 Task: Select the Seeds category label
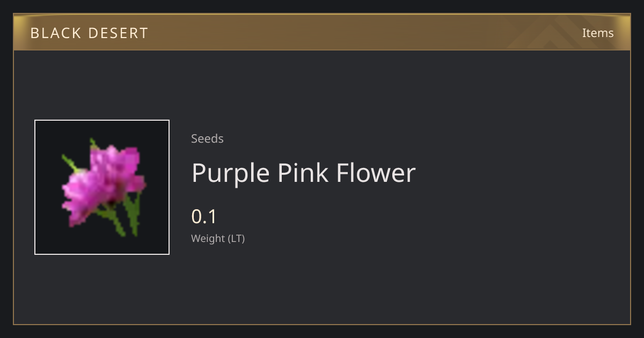coord(207,138)
